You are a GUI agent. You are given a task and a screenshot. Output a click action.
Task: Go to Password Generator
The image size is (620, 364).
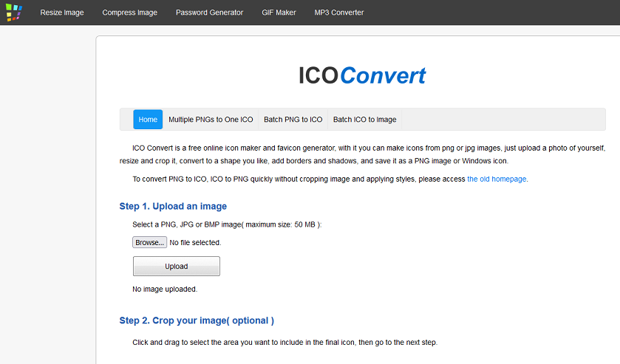210,13
